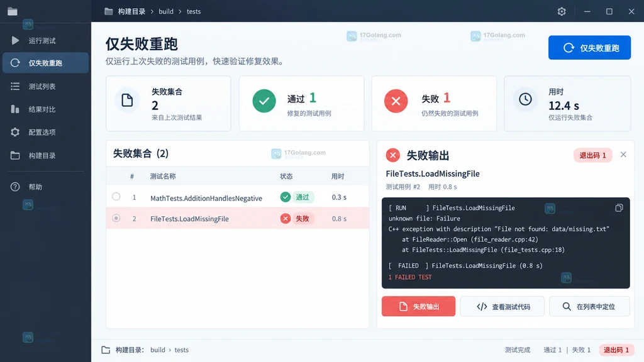The height and width of the screenshot is (362, 644).
Task: Click the 测试名称 column header
Action: click(163, 176)
